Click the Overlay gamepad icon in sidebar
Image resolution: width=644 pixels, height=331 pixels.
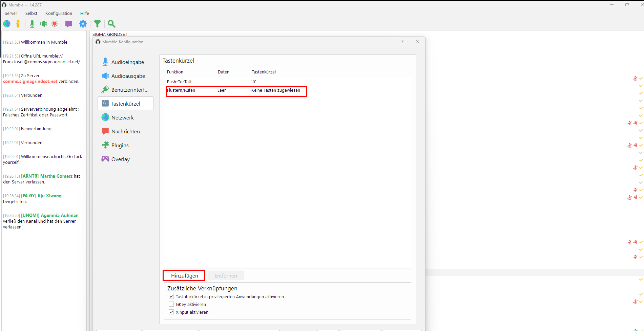[105, 159]
